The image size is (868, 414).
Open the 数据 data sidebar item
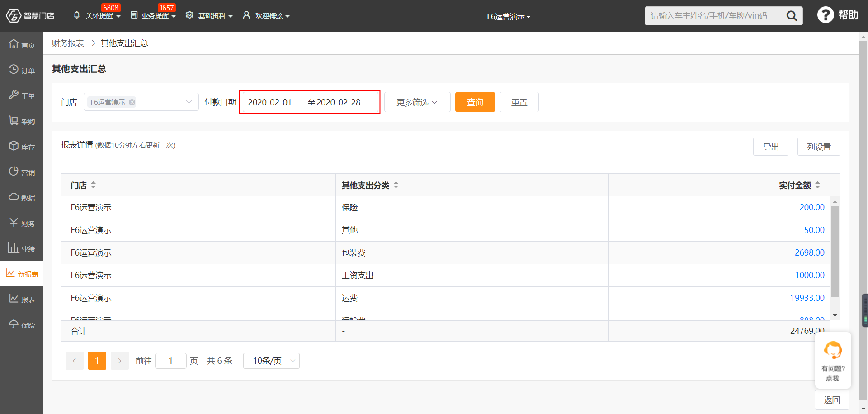(21, 197)
